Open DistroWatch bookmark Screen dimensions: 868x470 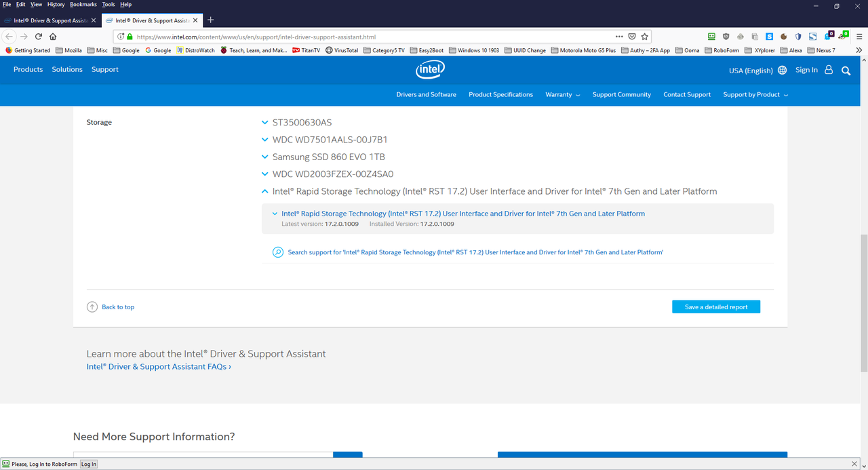[195, 50]
